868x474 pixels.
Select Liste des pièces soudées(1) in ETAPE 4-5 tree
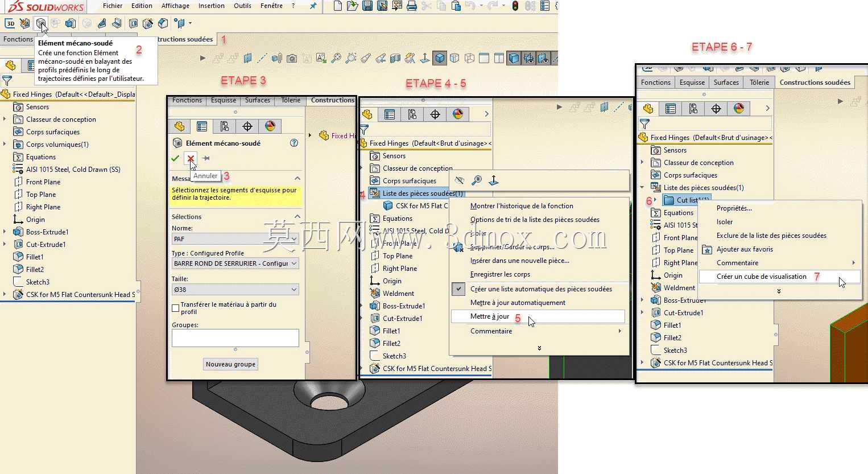pos(423,193)
